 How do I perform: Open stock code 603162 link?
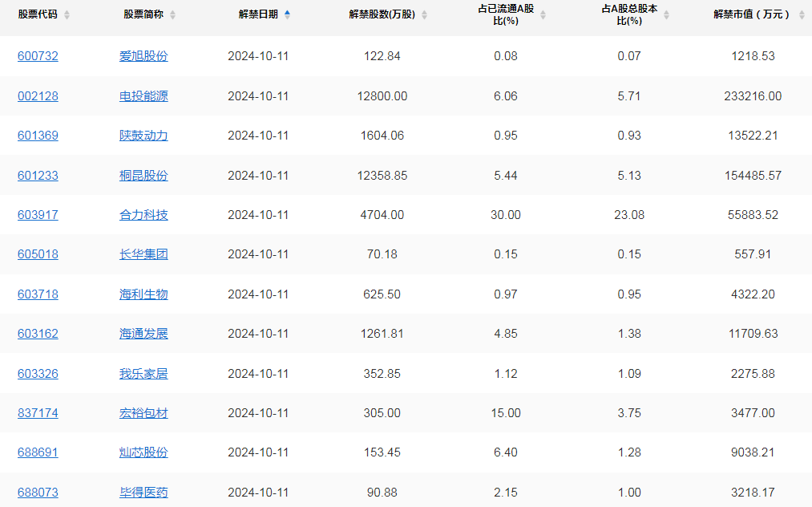point(38,334)
